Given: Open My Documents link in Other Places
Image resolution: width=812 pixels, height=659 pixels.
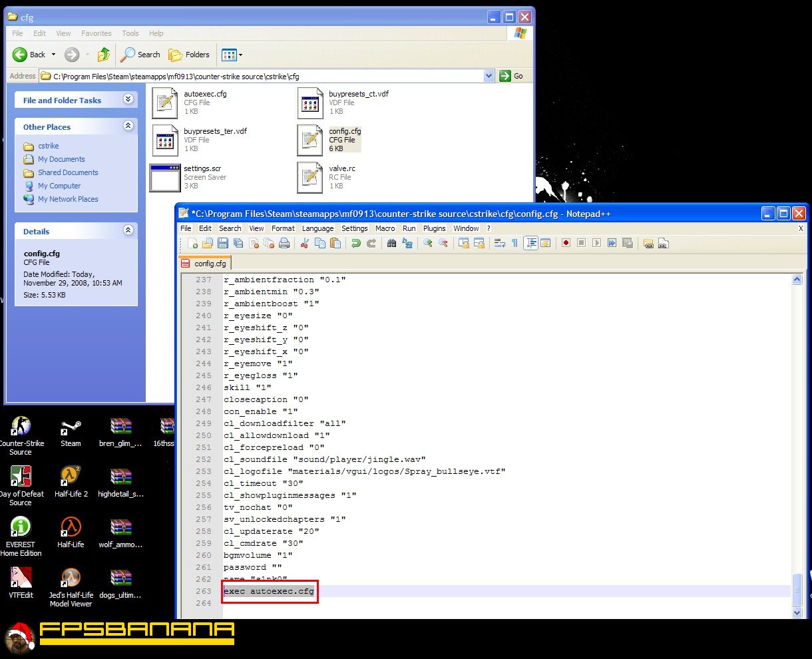Looking at the screenshot, I should click(61, 159).
